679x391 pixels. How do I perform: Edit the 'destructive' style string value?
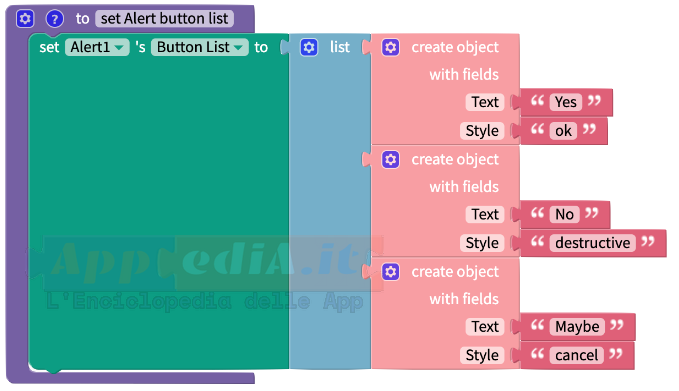[592, 242]
